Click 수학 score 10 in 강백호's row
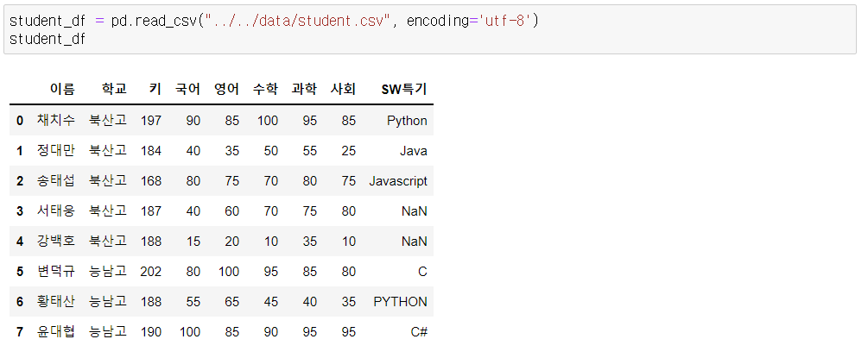 [x=271, y=242]
